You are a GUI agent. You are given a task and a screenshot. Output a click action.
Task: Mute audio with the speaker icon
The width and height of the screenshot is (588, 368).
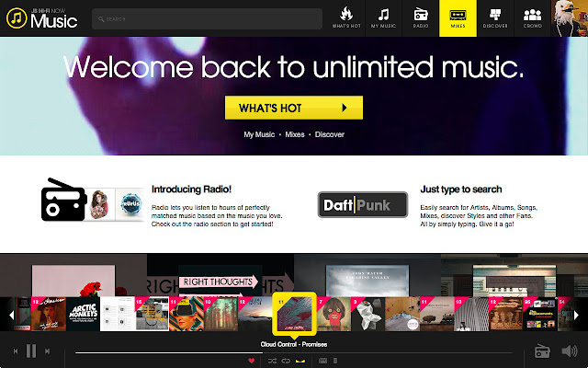tap(570, 351)
